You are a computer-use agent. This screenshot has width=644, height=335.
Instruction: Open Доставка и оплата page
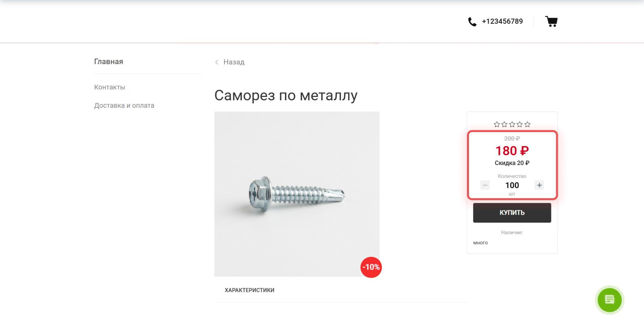[x=124, y=105]
